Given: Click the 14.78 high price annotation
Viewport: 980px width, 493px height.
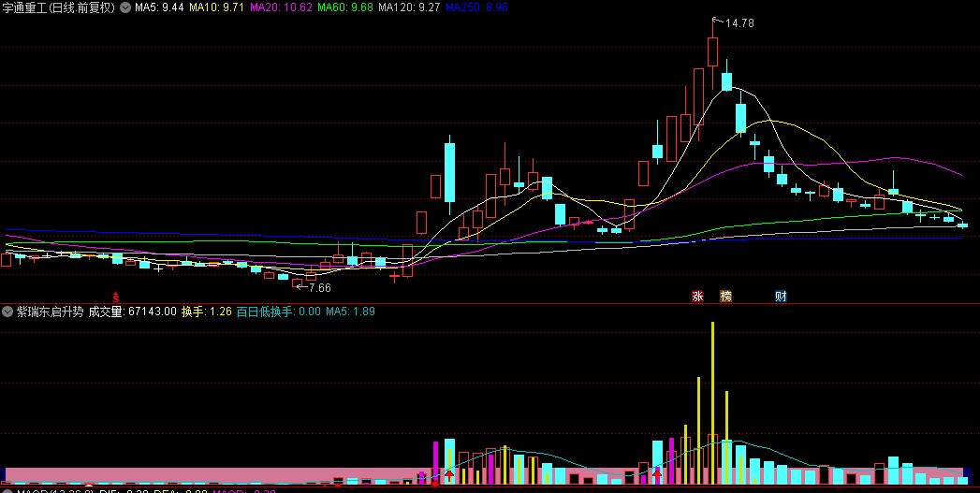Looking at the screenshot, I should pos(739,23).
